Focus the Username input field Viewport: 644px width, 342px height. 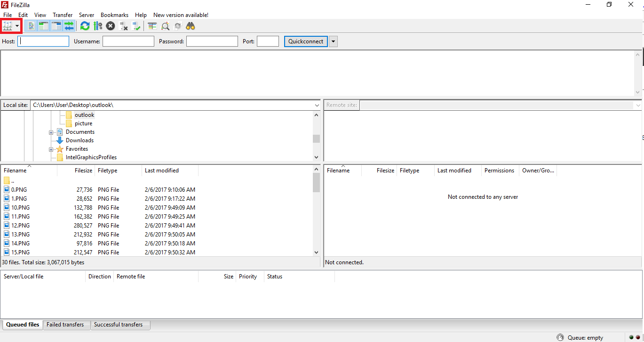tap(128, 41)
